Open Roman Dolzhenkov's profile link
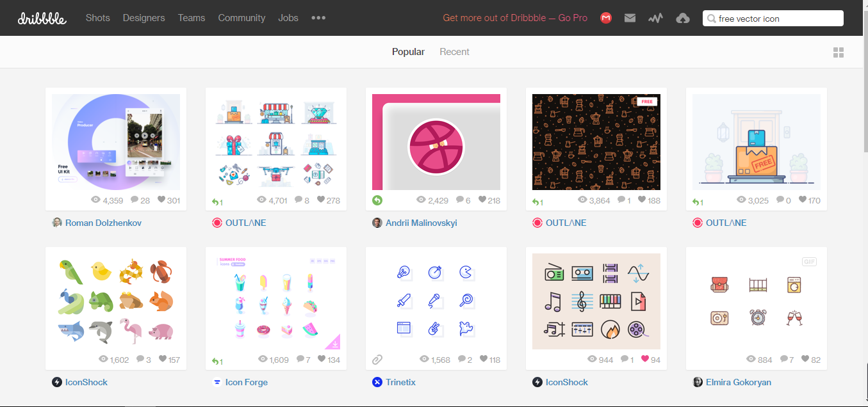The width and height of the screenshot is (868, 407). [x=104, y=223]
